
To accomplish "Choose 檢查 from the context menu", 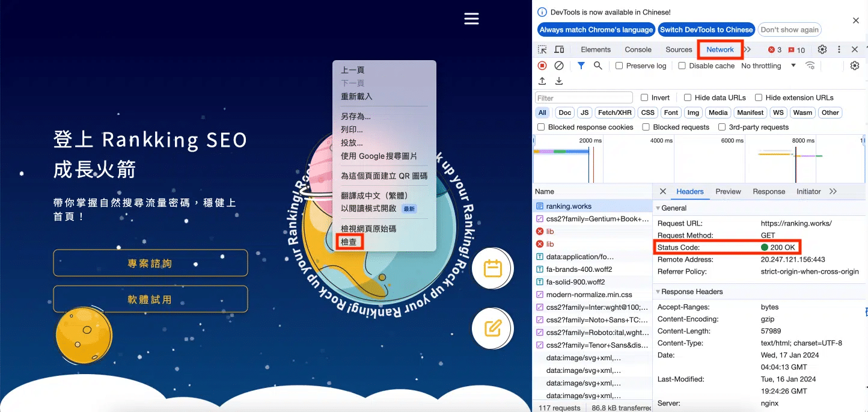I will (x=349, y=242).
